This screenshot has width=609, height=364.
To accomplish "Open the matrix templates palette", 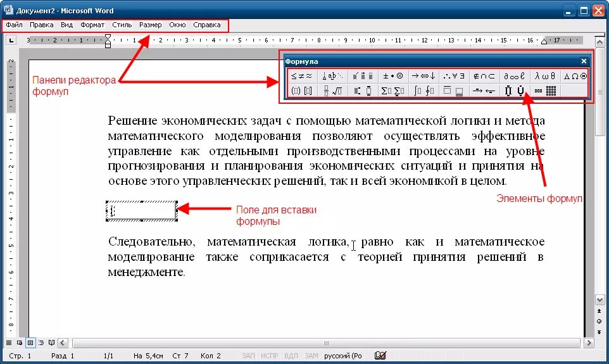I will point(544,91).
